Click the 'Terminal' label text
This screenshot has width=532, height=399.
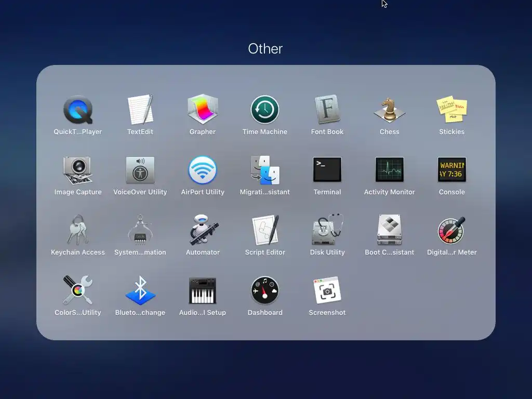pyautogui.click(x=327, y=192)
